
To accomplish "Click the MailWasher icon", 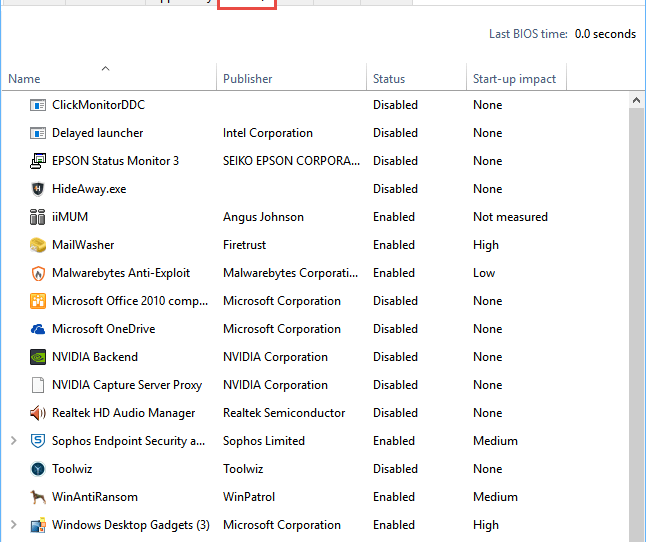I will point(38,245).
